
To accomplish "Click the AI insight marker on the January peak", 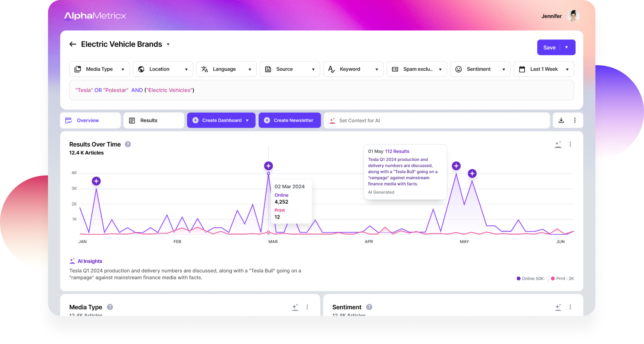I will [96, 181].
